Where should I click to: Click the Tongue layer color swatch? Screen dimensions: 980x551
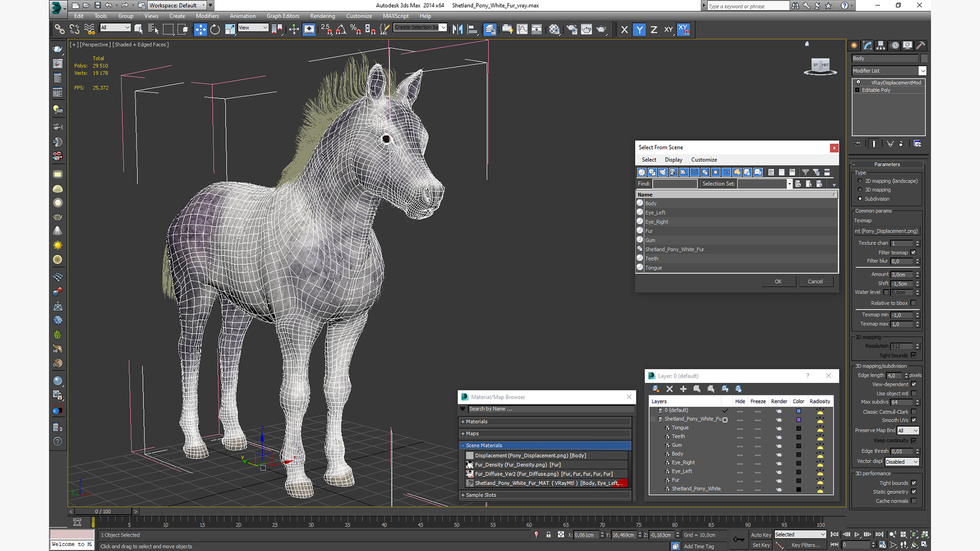point(799,428)
